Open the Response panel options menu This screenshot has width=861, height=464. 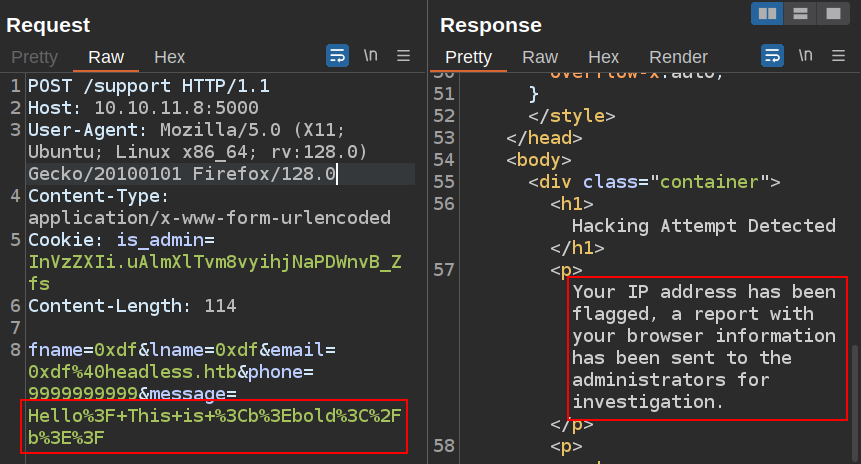coord(839,56)
